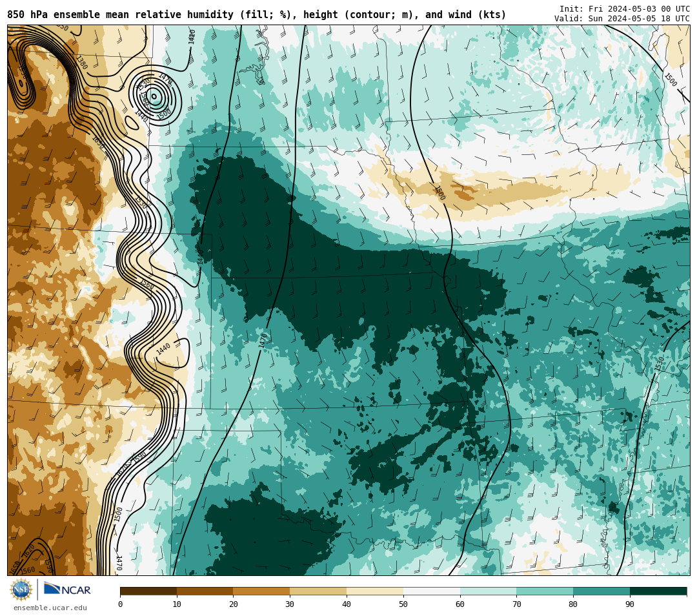697x616 pixels.
Task: Click the 20-30% orange-brown color swatch
Action: (262, 591)
